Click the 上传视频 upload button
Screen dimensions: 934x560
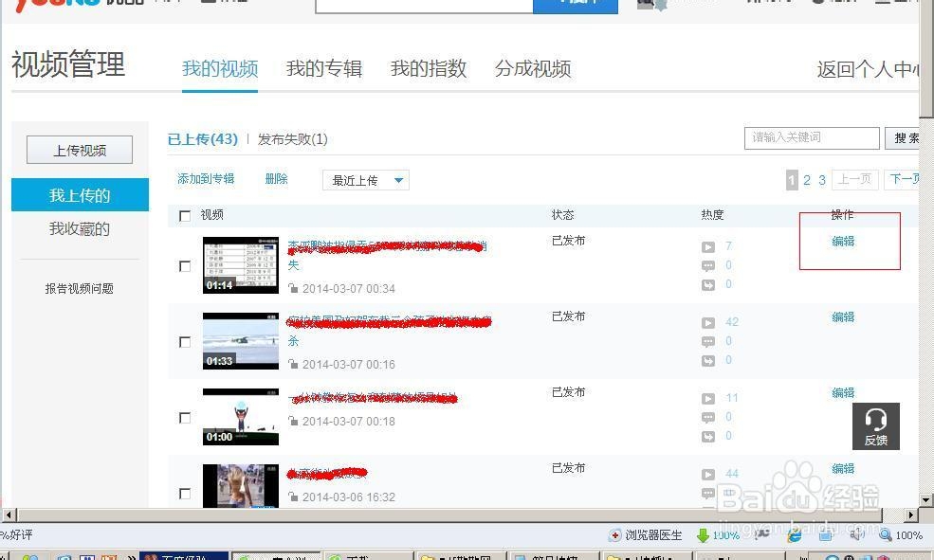click(x=79, y=149)
